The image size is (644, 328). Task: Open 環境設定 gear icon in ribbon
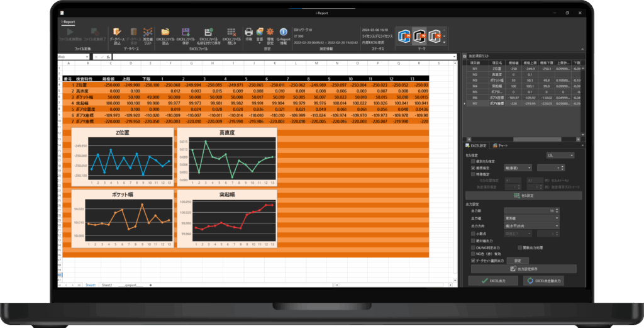270,32
